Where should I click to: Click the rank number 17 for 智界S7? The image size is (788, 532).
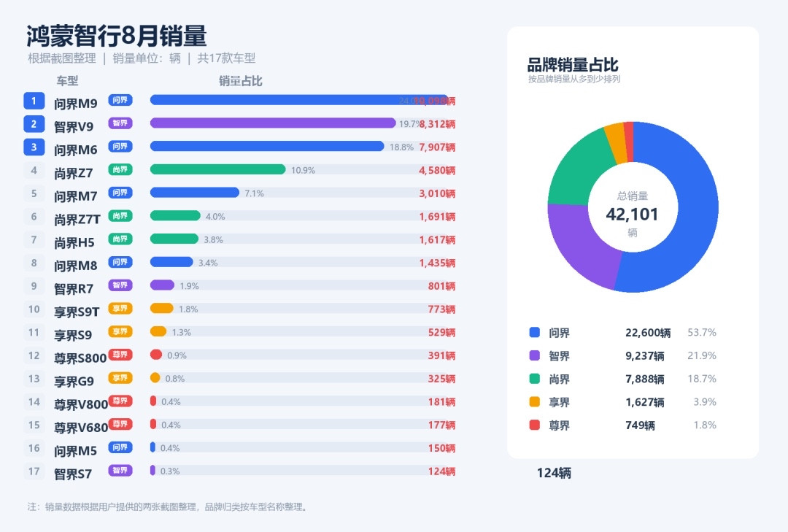(x=34, y=471)
